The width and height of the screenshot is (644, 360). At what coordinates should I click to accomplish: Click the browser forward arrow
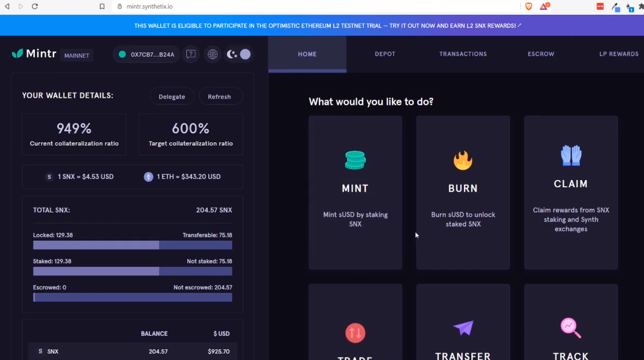pyautogui.click(x=21, y=7)
